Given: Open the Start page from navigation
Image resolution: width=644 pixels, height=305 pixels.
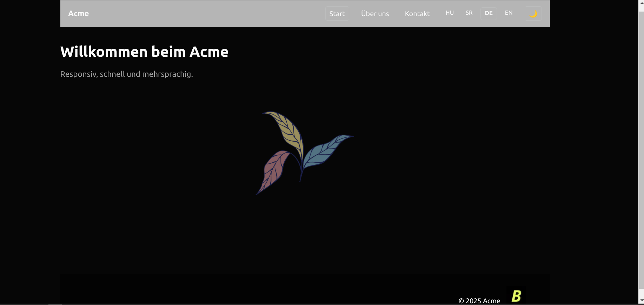Looking at the screenshot, I should (x=337, y=14).
